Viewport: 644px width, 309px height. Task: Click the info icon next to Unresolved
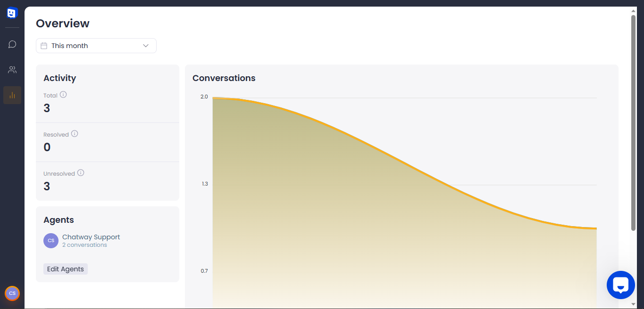[81, 173]
